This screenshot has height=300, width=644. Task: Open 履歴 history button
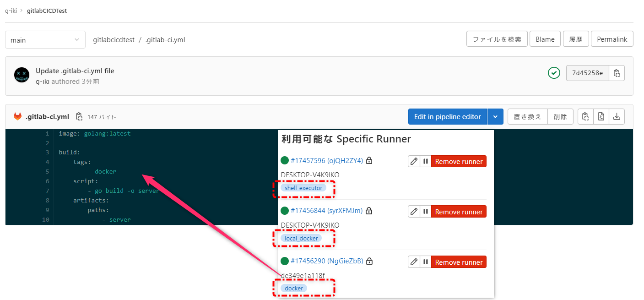pyautogui.click(x=576, y=39)
